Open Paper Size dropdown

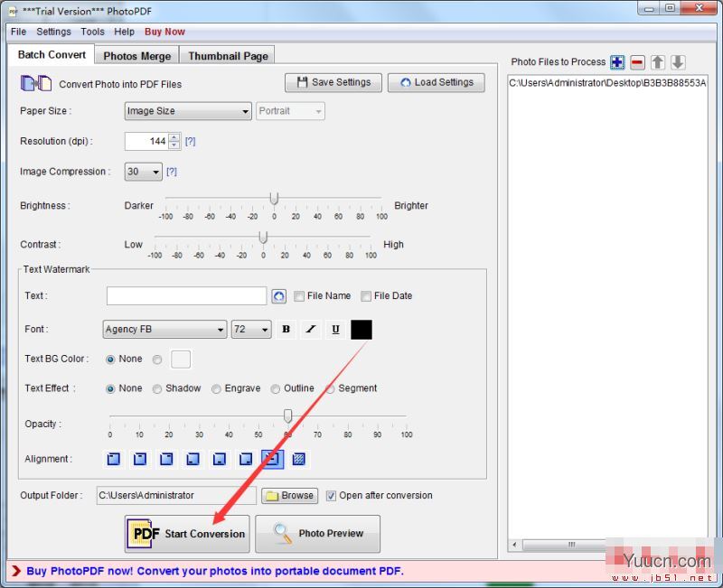188,111
